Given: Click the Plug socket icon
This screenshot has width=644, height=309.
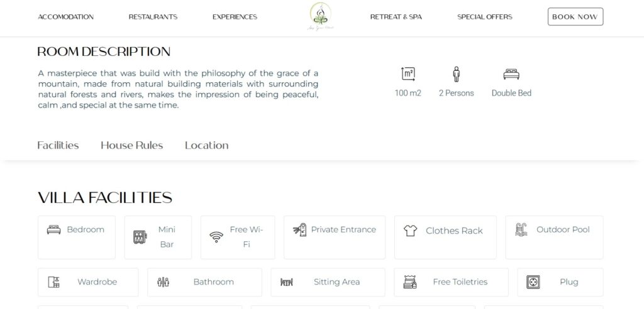Looking at the screenshot, I should pyautogui.click(x=533, y=282).
